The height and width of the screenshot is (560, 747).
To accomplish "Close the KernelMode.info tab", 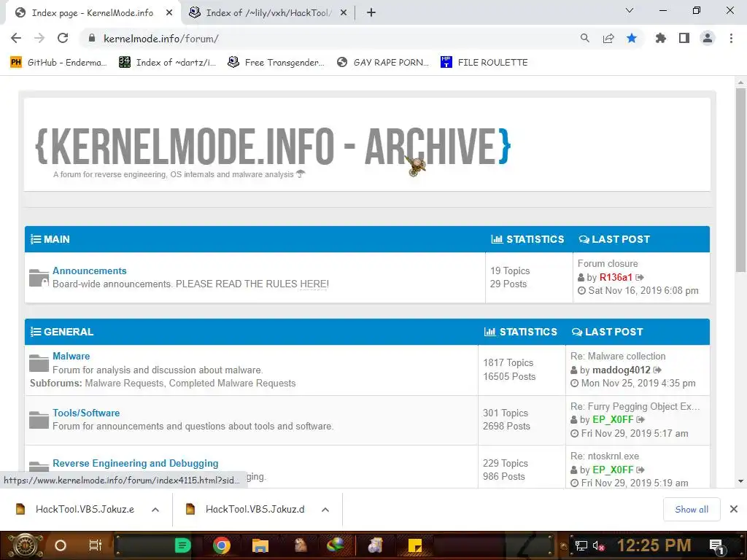I will (x=169, y=13).
